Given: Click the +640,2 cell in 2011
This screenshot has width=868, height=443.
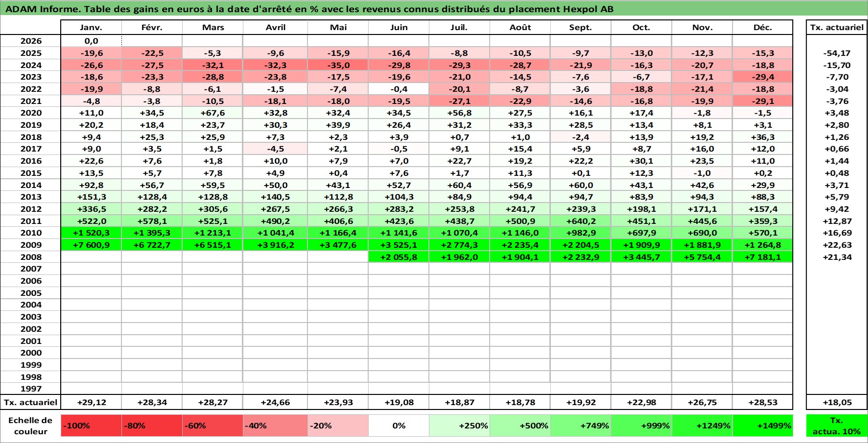Looking at the screenshot, I should pos(581,221).
